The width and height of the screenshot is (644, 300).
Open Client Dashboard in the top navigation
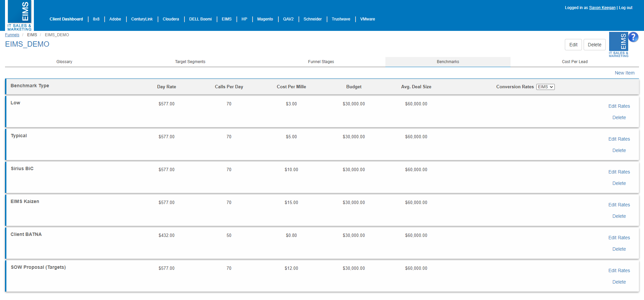coord(66,19)
